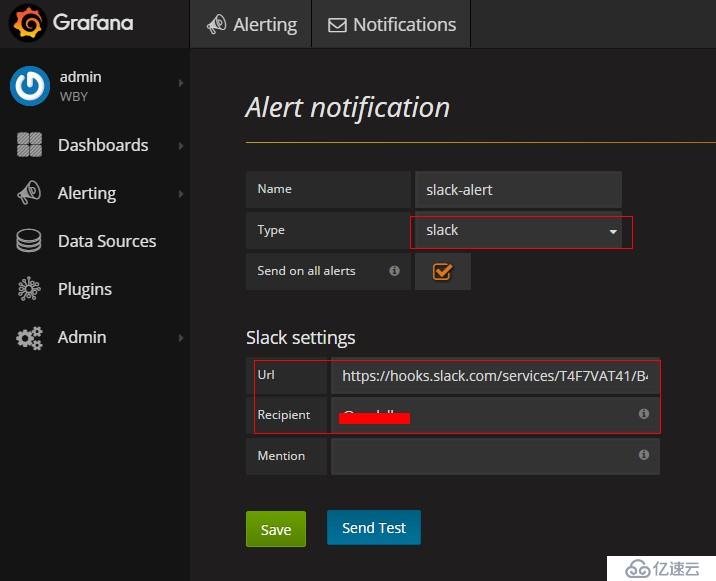Click the Name field containing slack-alert
The width and height of the screenshot is (716, 581).
(518, 190)
